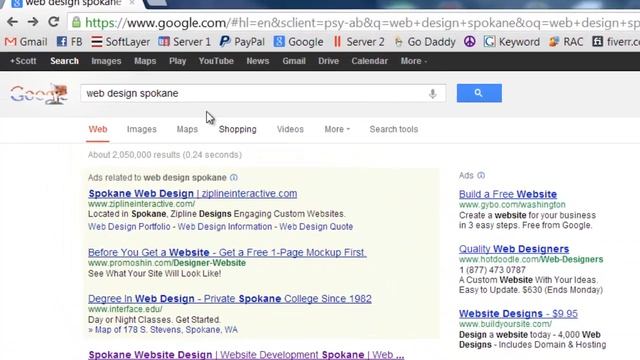Open the PayPal bookmark
This screenshot has width=640, height=360.
(242, 42)
